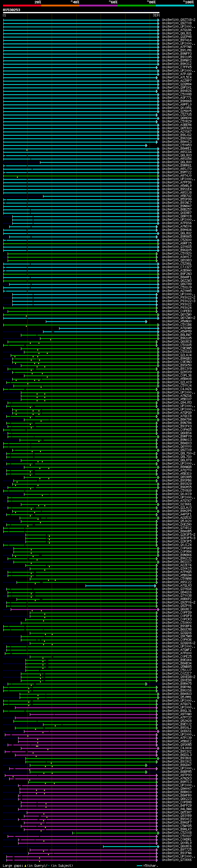197x868 pixels.
Task: Click hit label UniRef100_C7FFK5
Action: 177,67
